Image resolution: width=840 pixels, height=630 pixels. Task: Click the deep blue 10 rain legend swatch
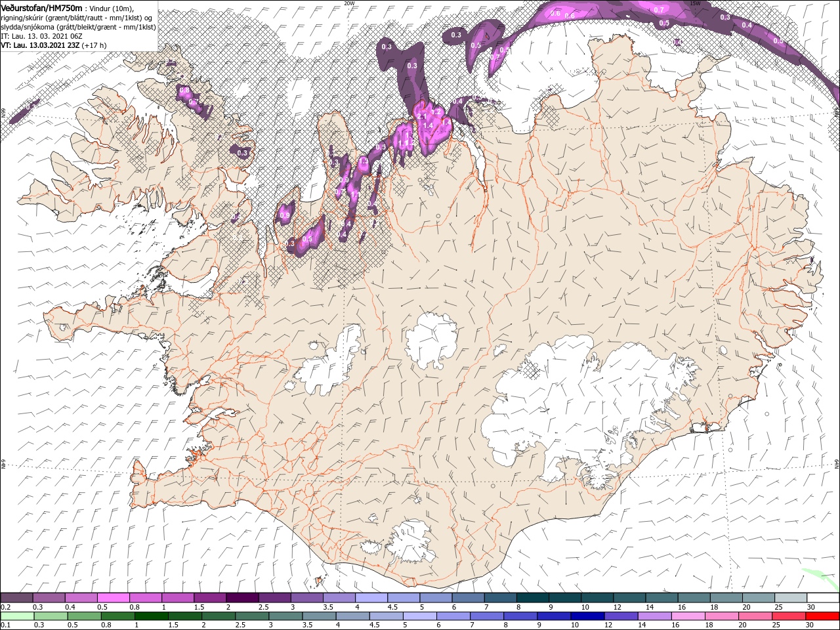587,616
